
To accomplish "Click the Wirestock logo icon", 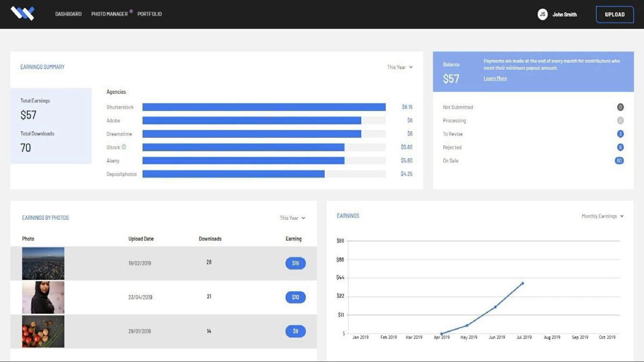I will (23, 14).
